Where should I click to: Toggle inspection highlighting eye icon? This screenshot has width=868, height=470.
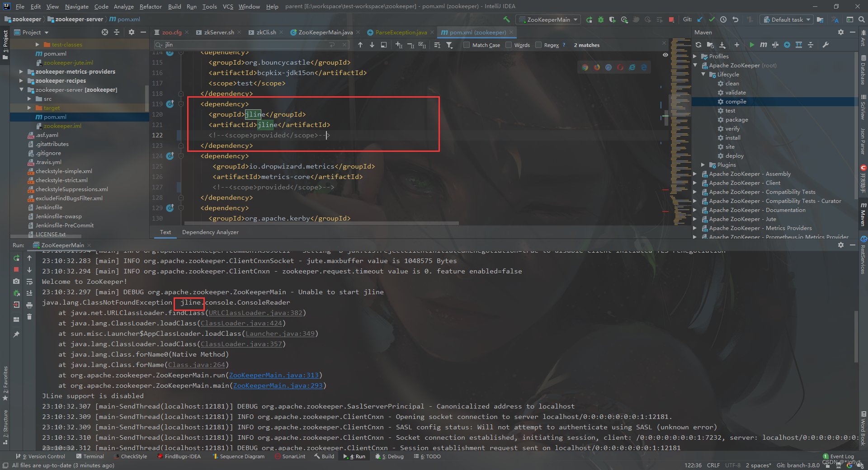coord(665,55)
